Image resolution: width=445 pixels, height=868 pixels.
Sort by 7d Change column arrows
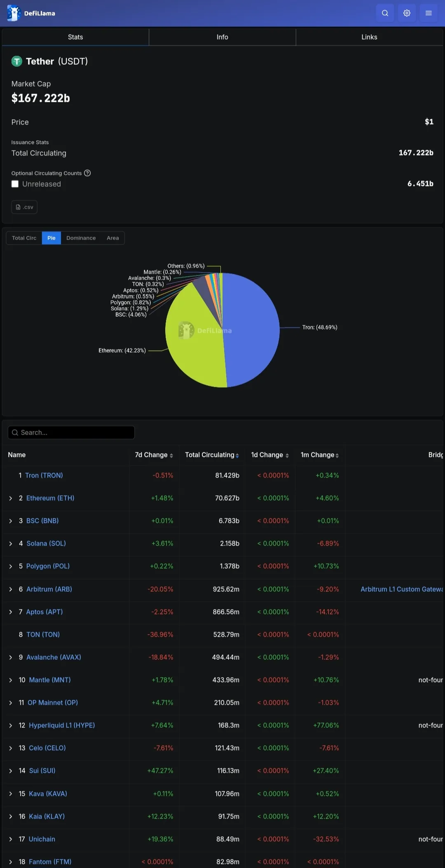(x=171, y=455)
